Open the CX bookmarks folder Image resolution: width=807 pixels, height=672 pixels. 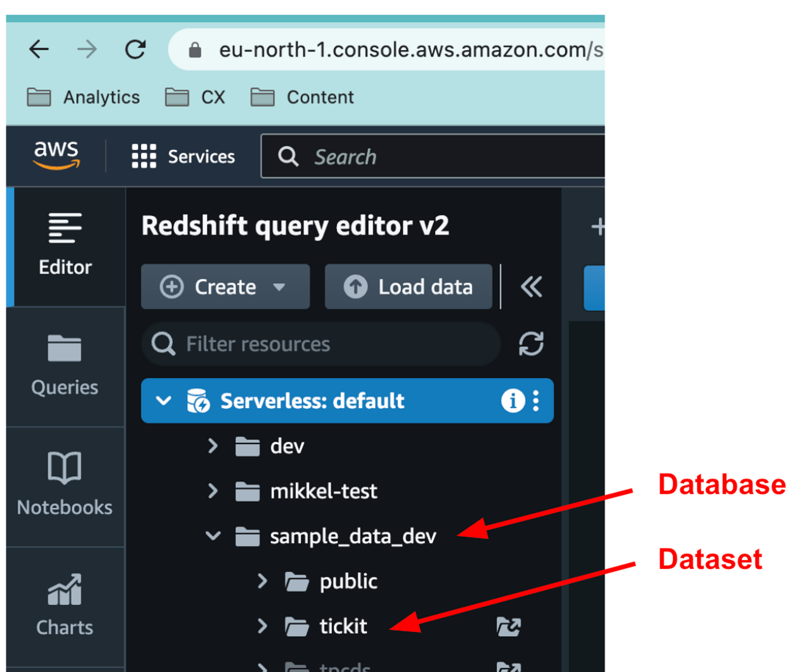(x=195, y=97)
